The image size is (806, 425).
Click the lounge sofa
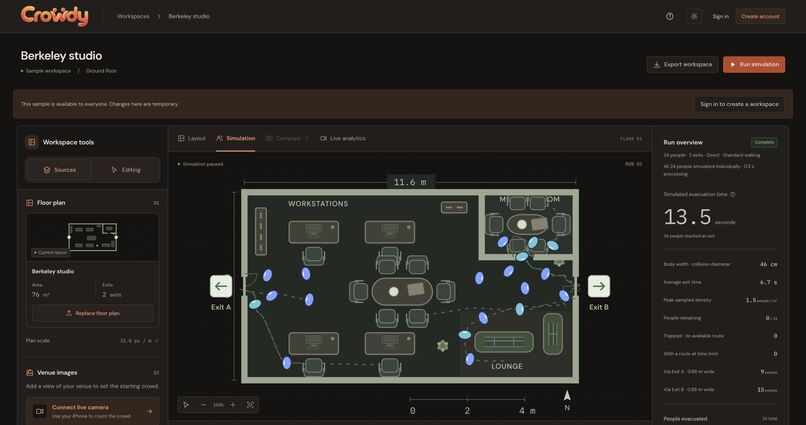504,342
